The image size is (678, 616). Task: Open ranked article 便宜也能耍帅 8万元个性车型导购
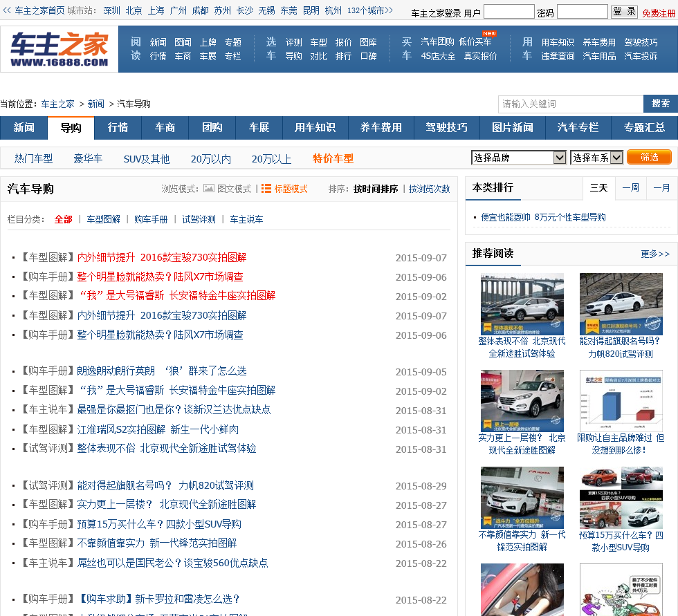[x=543, y=217]
